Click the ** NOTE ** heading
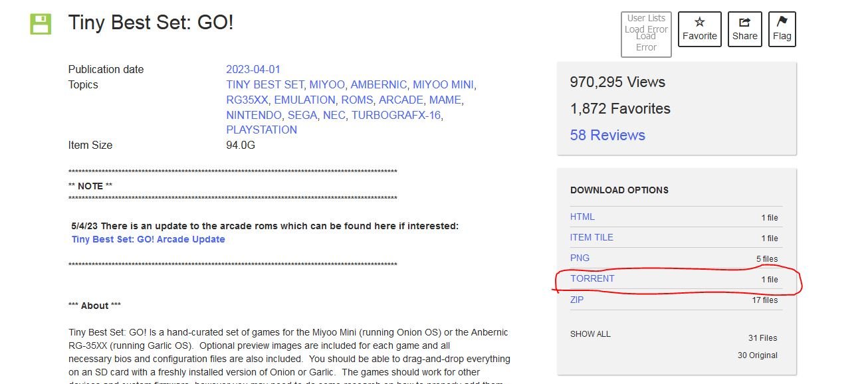Image resolution: width=868 pixels, height=384 pixels. [x=90, y=186]
